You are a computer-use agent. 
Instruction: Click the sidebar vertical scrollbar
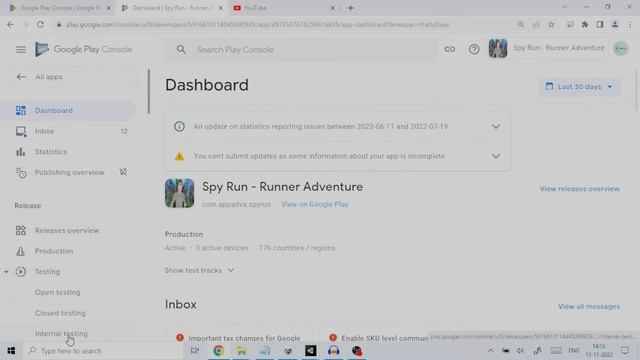(x=149, y=91)
